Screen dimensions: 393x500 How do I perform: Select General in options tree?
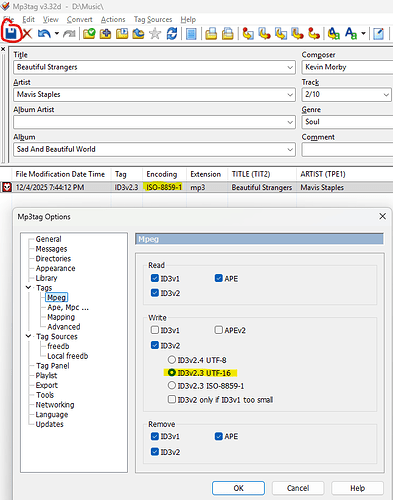pyautogui.click(x=49, y=239)
